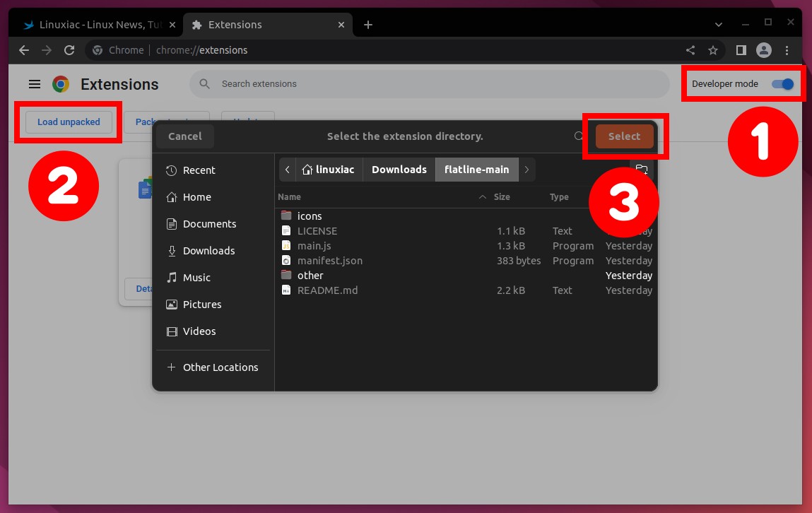The width and height of the screenshot is (812, 513).
Task: Close the Extensions tab
Action: tap(341, 25)
